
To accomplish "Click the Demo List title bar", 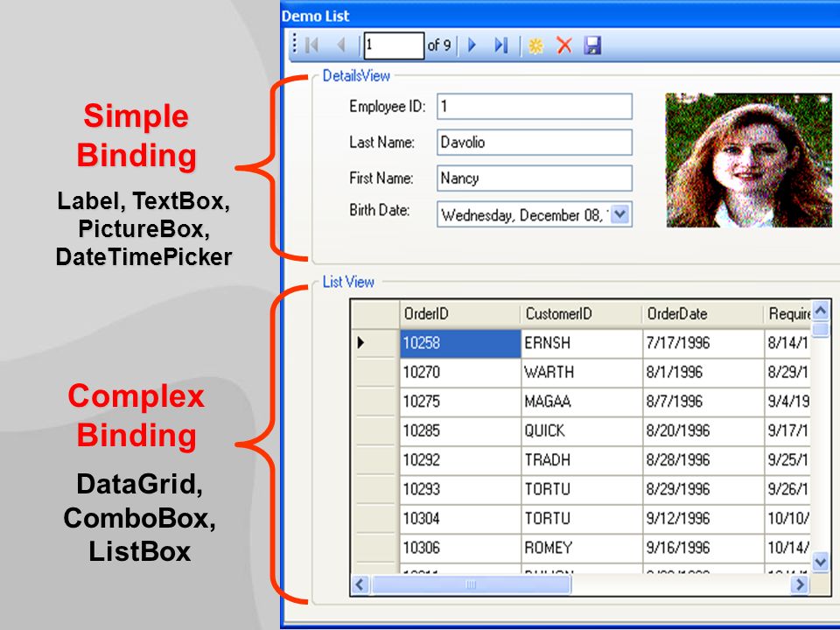I will pos(560,16).
